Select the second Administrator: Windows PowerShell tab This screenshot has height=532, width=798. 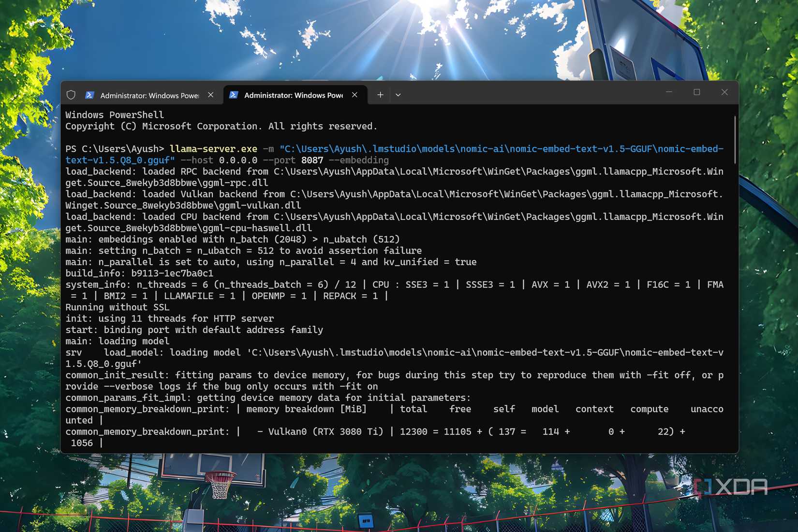[295, 95]
